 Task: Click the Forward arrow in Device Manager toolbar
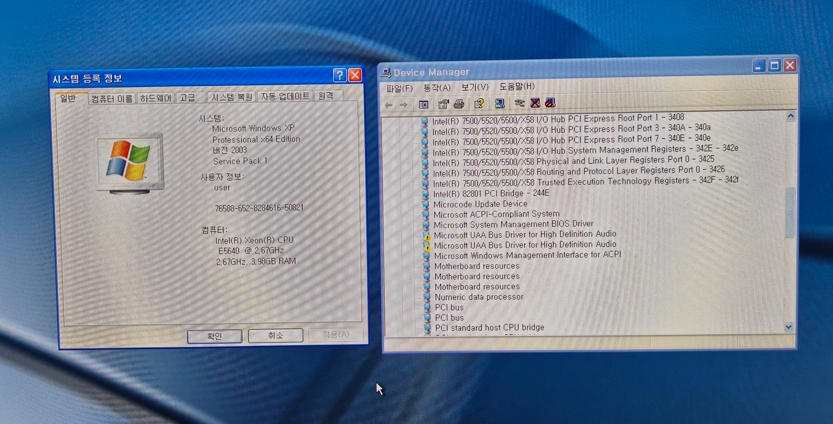403,105
